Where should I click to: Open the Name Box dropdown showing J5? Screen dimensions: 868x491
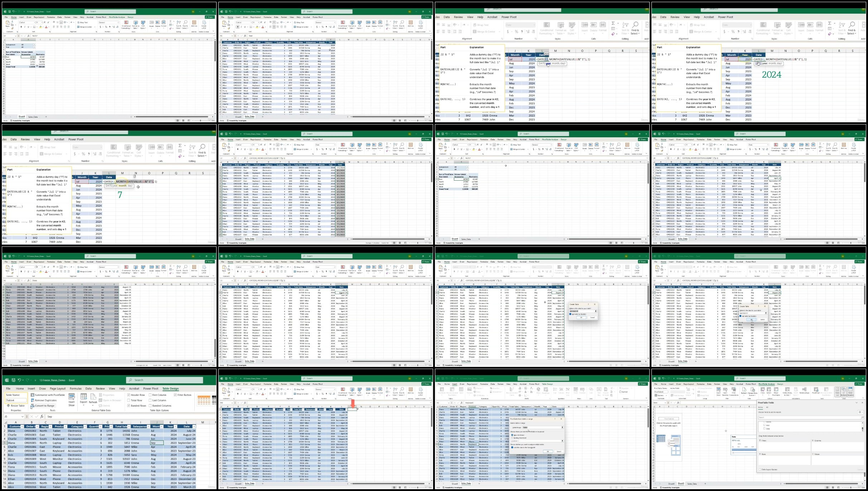(22, 417)
